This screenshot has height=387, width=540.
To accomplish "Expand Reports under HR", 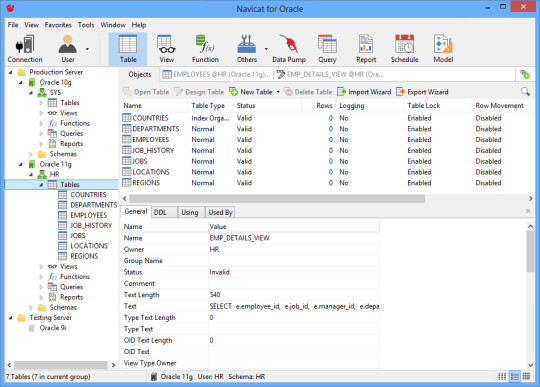I will click(x=41, y=297).
